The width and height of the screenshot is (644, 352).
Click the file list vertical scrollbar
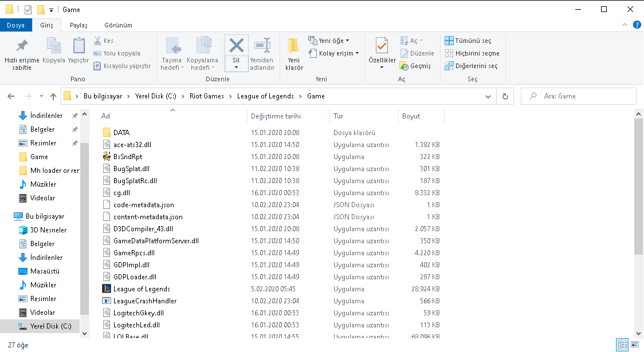tap(638, 187)
